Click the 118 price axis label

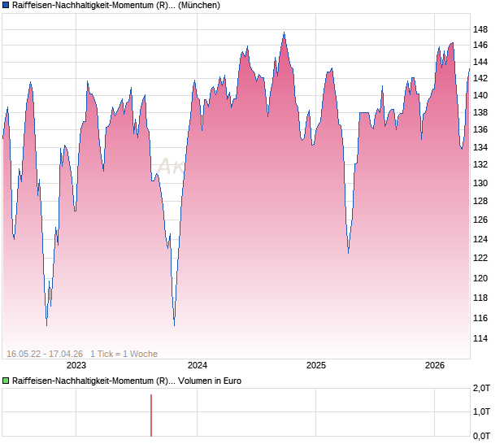pos(480,298)
